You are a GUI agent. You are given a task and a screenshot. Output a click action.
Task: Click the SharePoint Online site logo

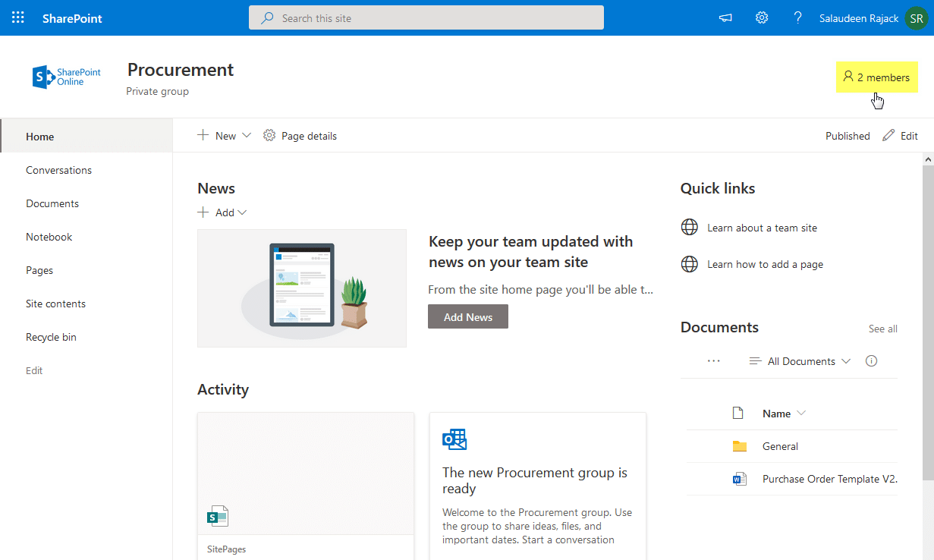pos(67,76)
